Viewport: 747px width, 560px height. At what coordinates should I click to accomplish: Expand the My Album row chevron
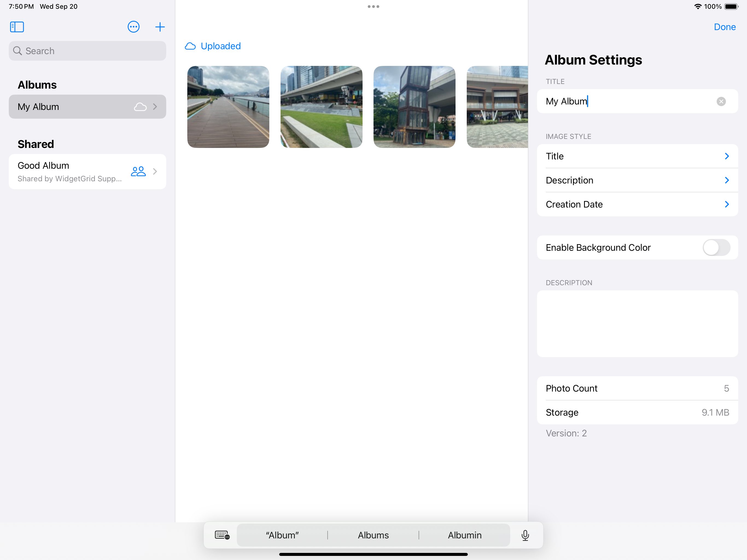point(155,107)
